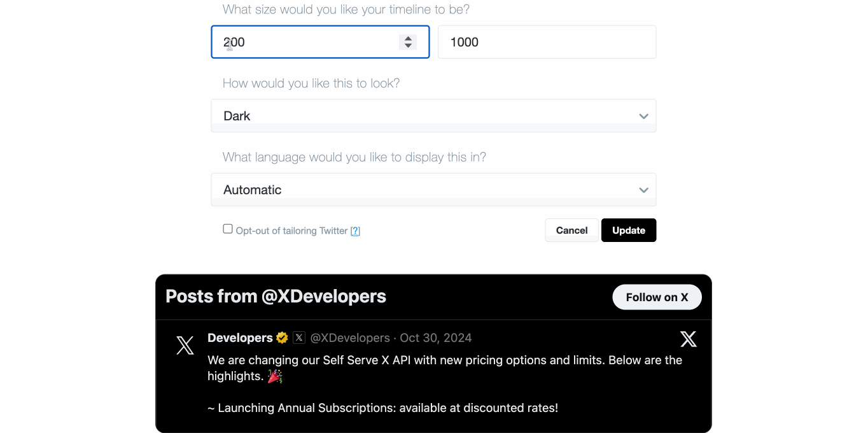
Task: Open the [?] help link about tailoring
Action: point(355,231)
